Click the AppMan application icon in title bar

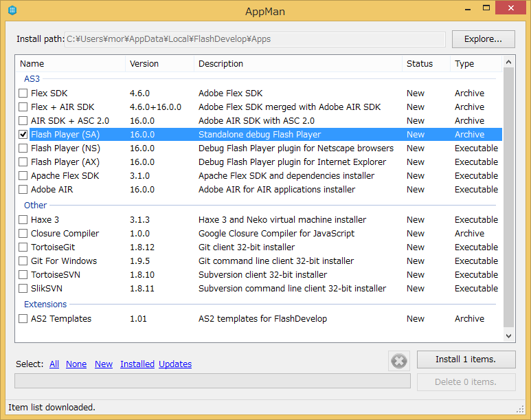coord(12,10)
